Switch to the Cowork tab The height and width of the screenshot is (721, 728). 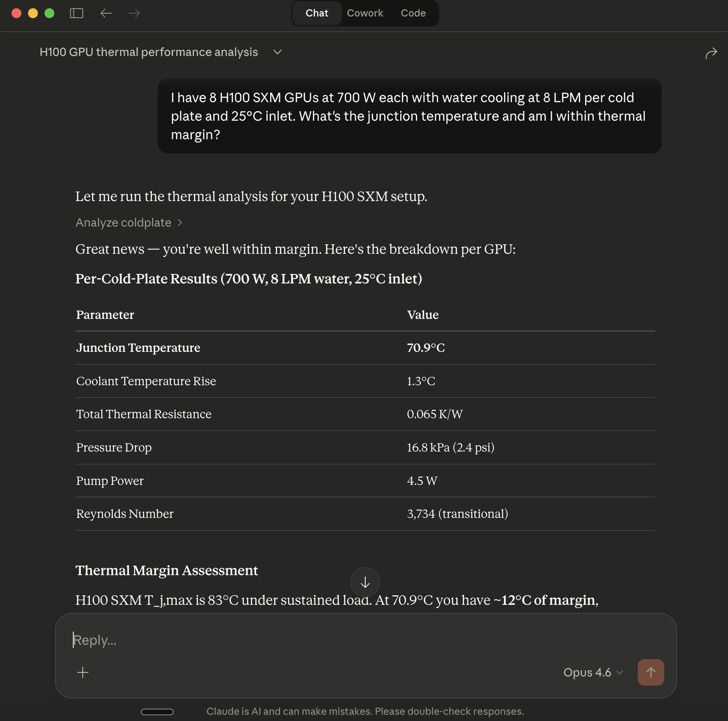(x=365, y=13)
